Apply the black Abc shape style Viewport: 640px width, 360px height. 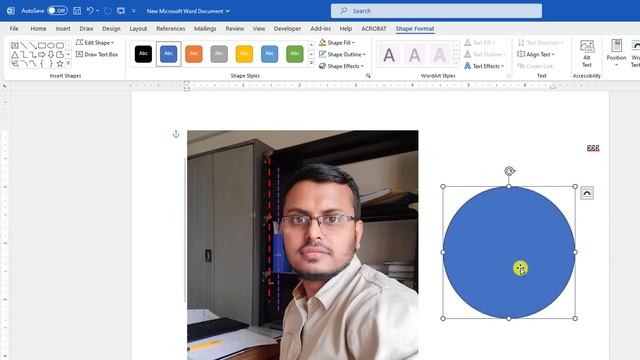[x=143, y=54]
